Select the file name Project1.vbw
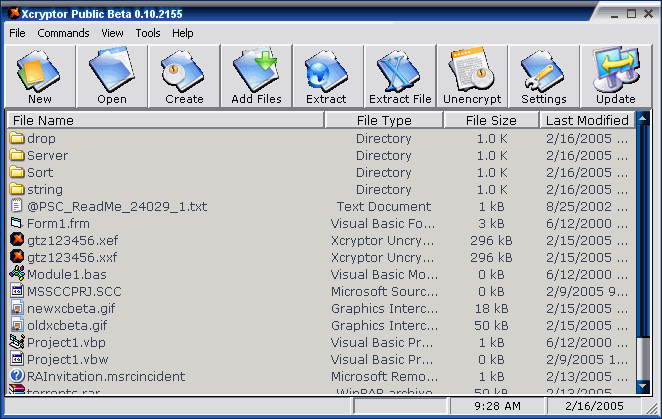Viewport: 662px width, 419px height. [68, 359]
